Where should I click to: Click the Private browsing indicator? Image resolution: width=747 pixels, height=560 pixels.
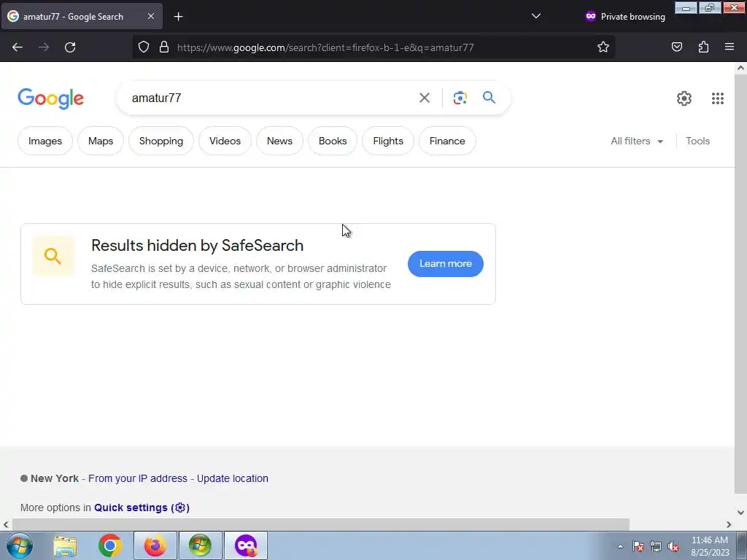[625, 17]
